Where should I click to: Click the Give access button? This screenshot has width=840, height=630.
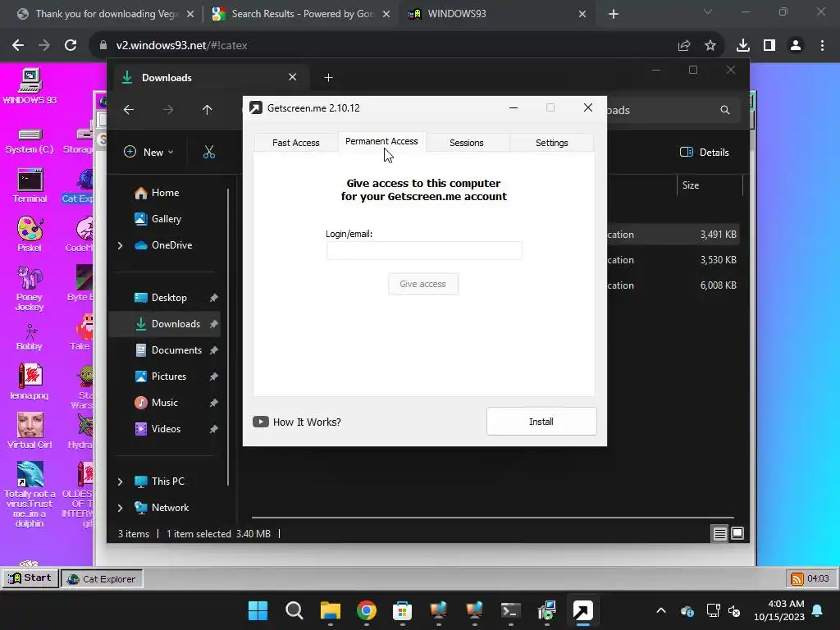coord(422,284)
